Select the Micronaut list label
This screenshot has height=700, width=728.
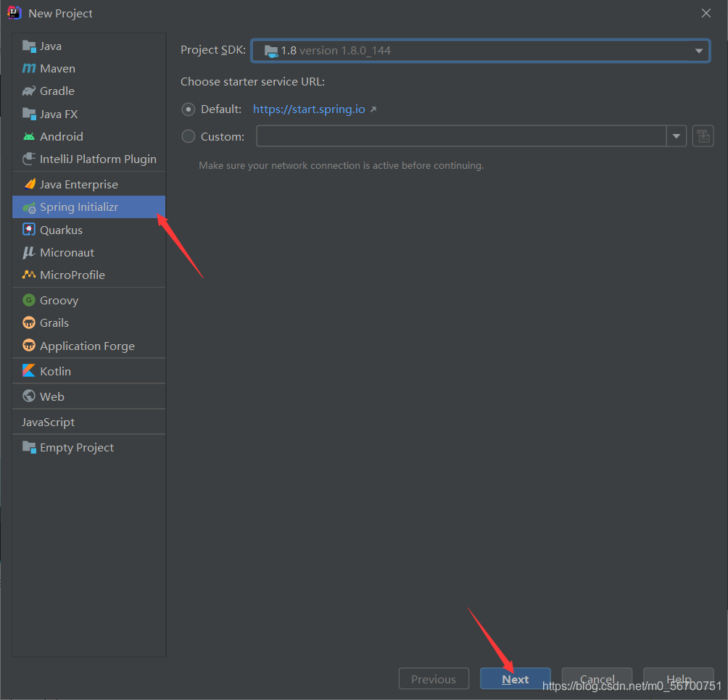coord(67,252)
